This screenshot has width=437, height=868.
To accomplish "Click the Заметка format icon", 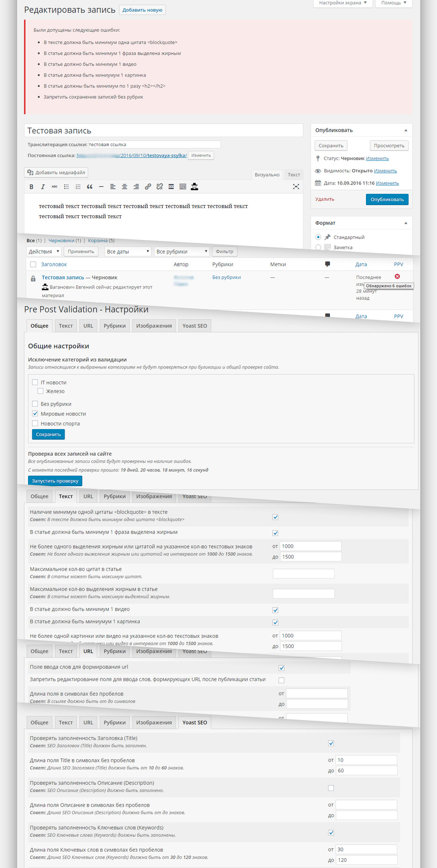I will (x=328, y=247).
